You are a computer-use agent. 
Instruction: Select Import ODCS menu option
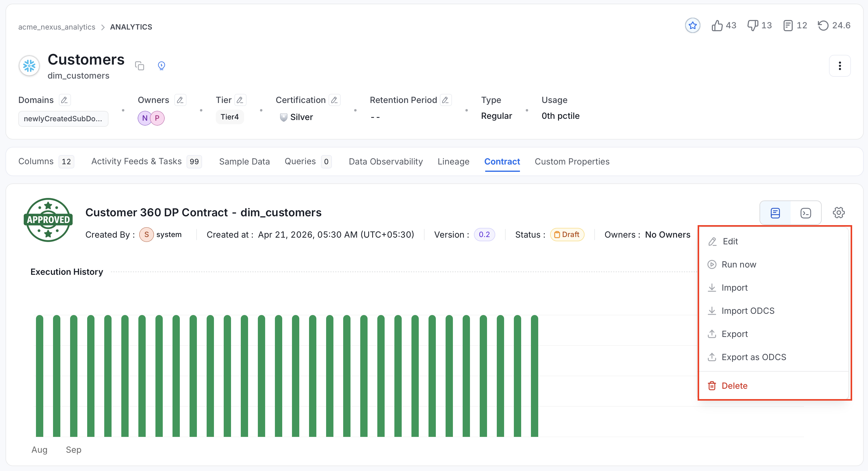click(x=774, y=311)
